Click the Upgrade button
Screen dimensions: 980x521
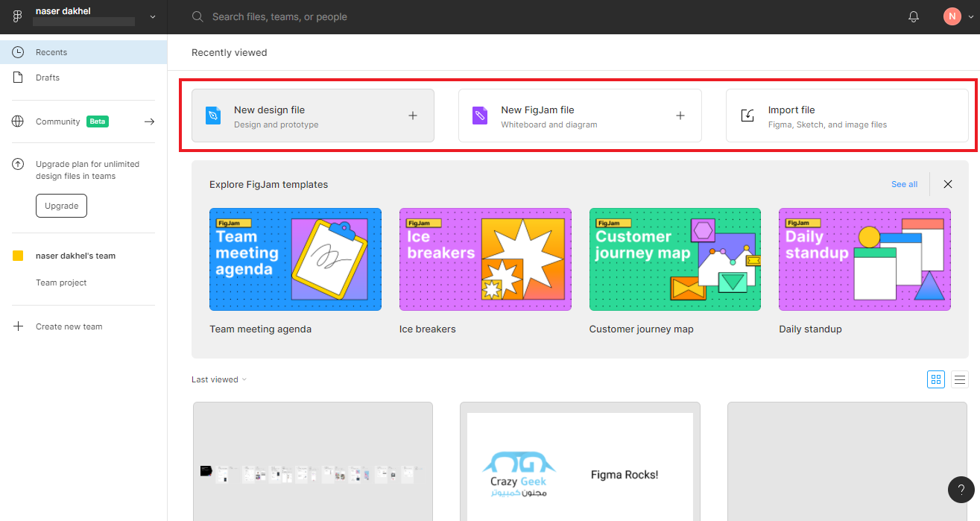61,206
